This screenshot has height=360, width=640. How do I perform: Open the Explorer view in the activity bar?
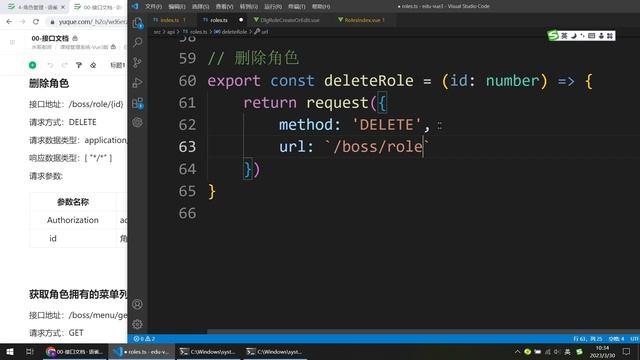138,23
